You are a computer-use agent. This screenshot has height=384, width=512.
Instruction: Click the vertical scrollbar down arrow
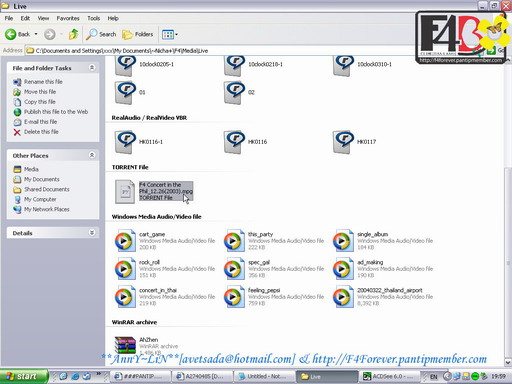pyautogui.click(x=508, y=362)
